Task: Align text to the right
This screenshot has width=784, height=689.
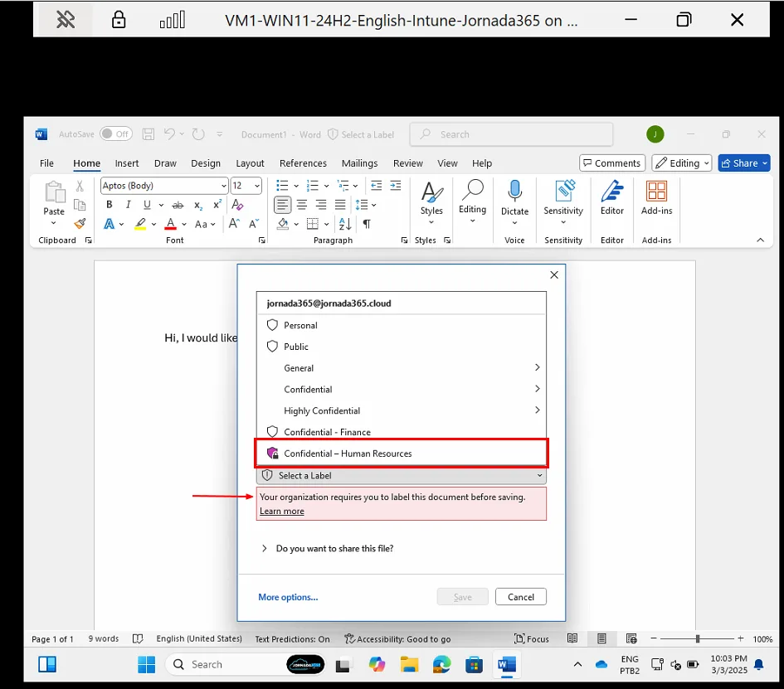Action: coord(321,204)
